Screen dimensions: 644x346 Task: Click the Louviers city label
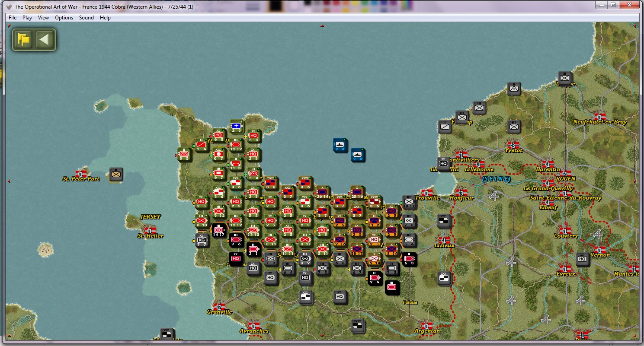coord(566,236)
